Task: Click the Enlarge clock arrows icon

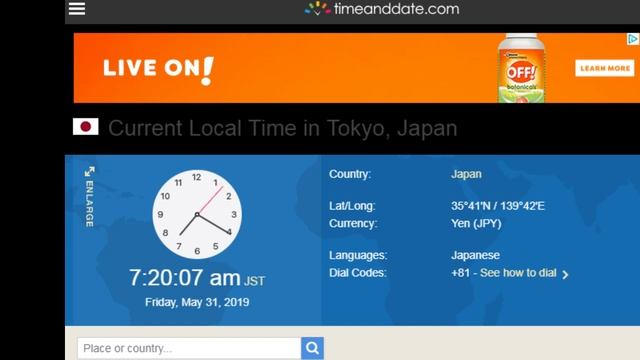Action: pyautogui.click(x=89, y=171)
